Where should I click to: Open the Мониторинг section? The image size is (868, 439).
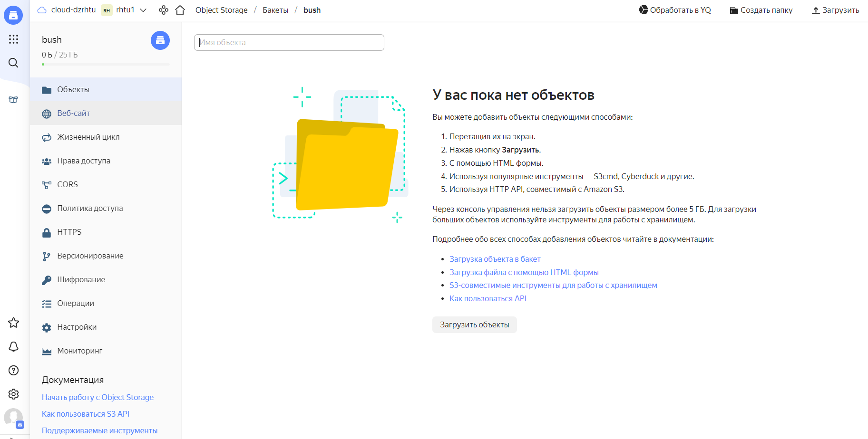(x=106, y=351)
